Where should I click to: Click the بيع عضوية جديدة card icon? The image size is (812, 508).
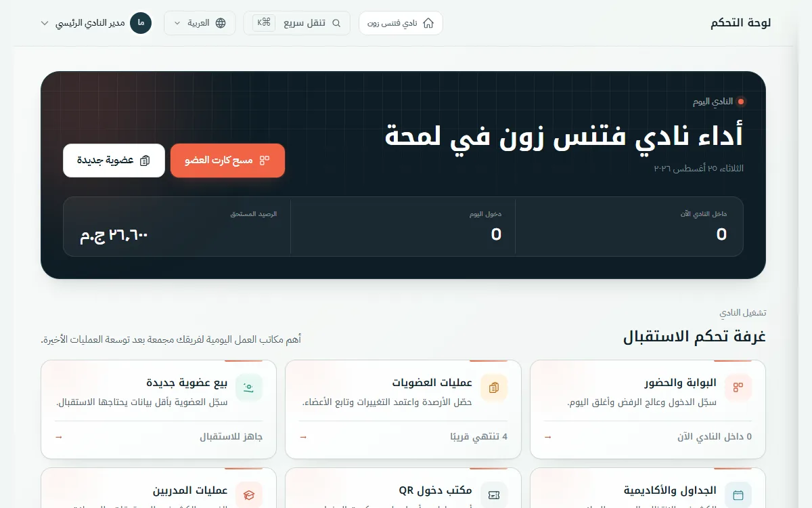pos(249,387)
